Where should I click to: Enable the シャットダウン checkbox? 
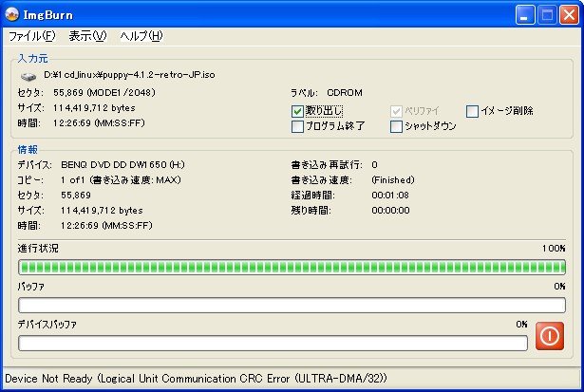396,126
